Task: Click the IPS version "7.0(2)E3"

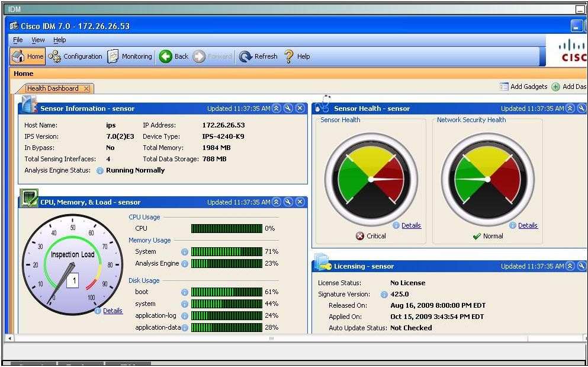Action: pos(120,136)
